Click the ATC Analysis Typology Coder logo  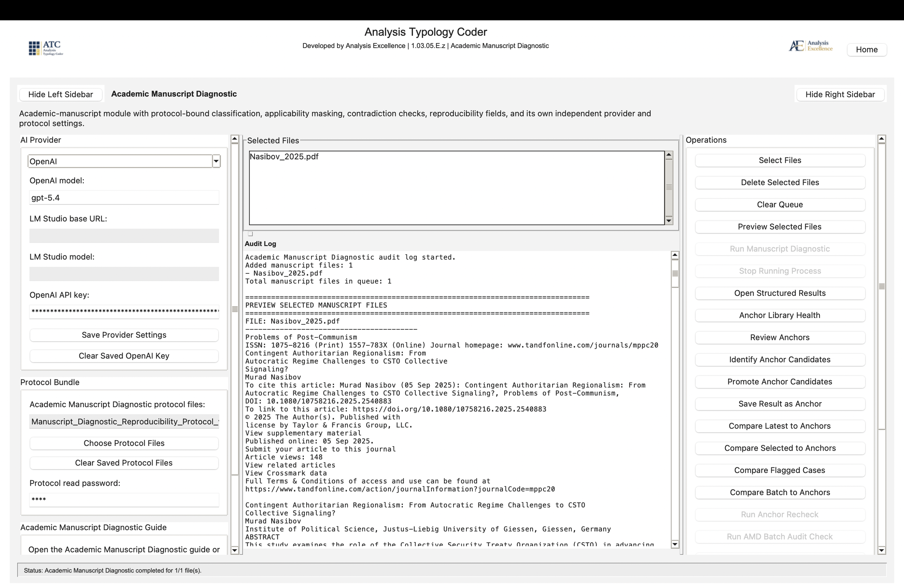click(46, 48)
